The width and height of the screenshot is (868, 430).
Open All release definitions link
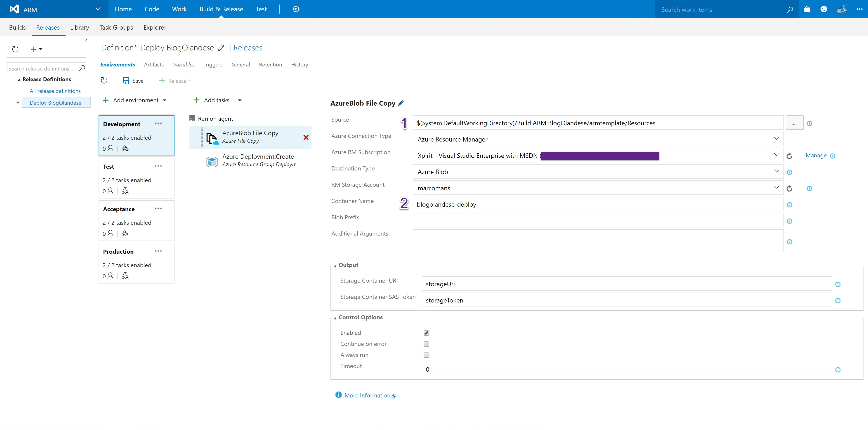point(55,91)
